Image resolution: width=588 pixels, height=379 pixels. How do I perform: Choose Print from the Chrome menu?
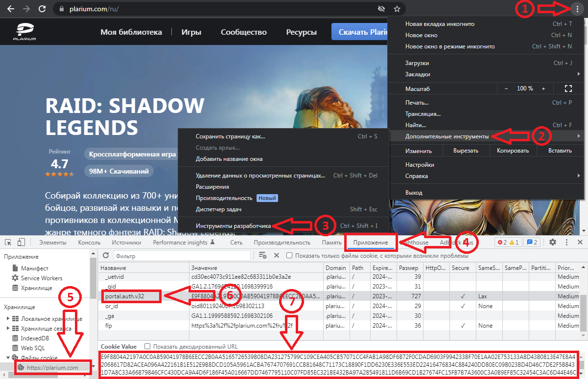click(x=487, y=103)
